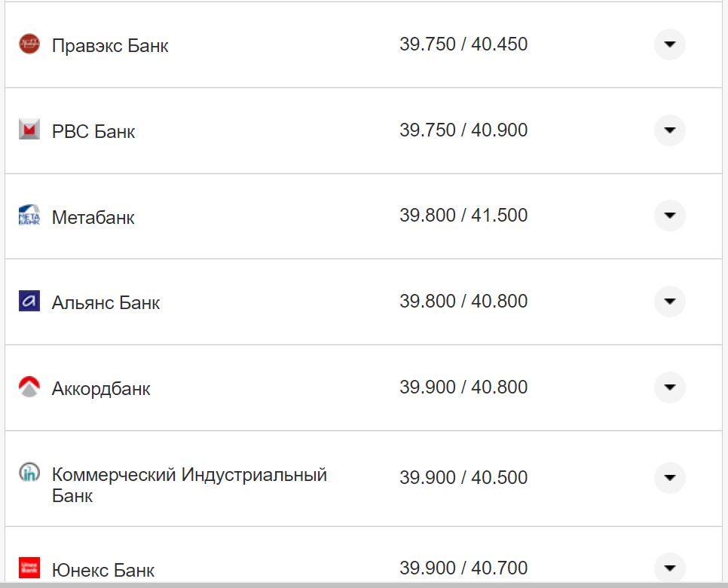
Task: Click the Альянс Банк logo icon
Action: tap(29, 302)
